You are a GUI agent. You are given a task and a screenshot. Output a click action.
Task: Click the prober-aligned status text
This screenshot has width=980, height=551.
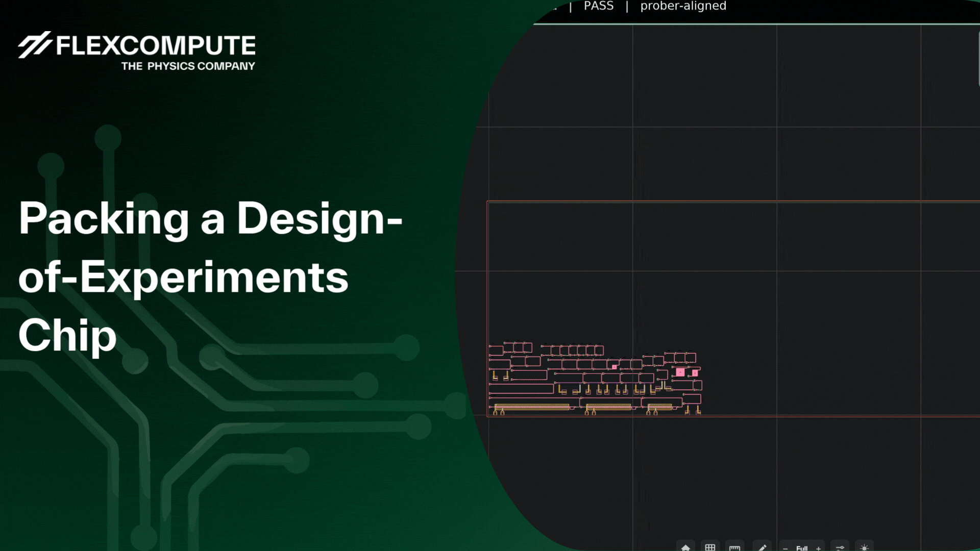coord(683,6)
